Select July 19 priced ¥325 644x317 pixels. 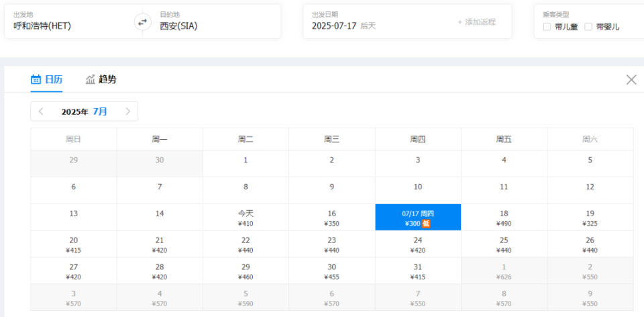click(x=590, y=218)
